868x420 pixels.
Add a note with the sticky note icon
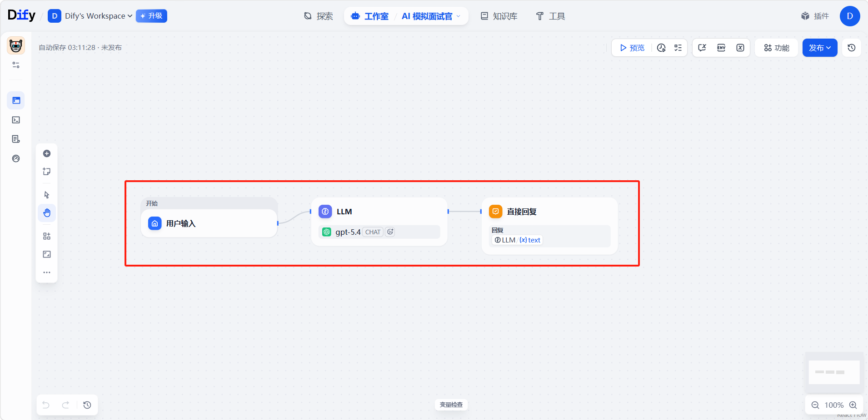(x=47, y=172)
